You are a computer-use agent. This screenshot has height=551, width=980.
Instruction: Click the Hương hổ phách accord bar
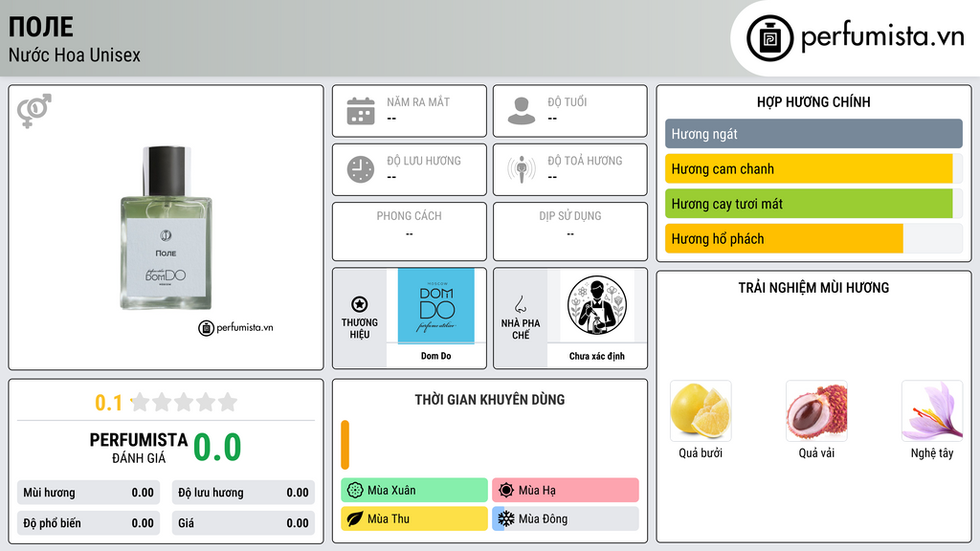coord(813,238)
